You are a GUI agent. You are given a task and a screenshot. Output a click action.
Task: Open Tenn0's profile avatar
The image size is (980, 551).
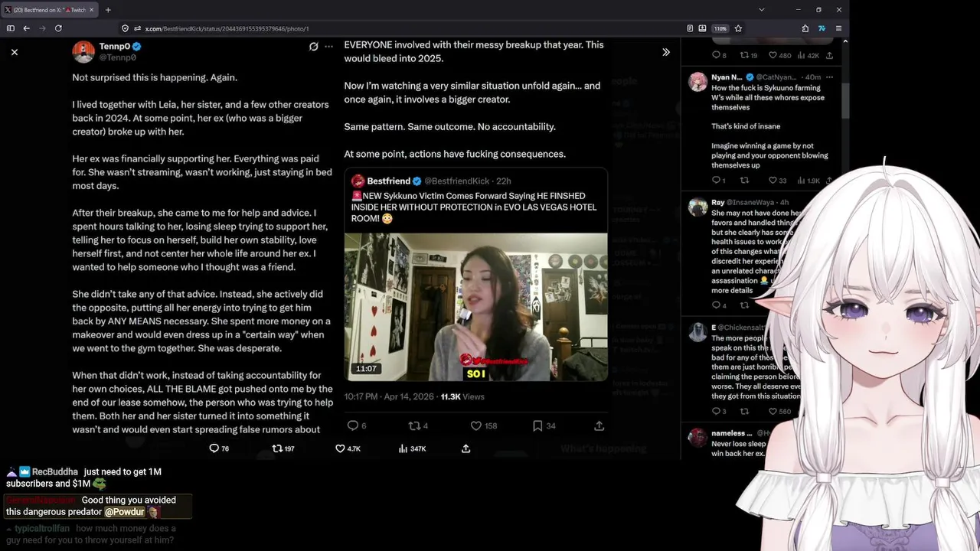coord(83,51)
